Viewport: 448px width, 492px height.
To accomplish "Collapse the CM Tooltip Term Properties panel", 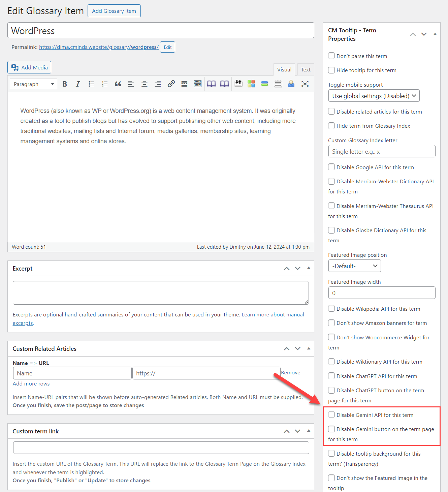I will coord(435,34).
